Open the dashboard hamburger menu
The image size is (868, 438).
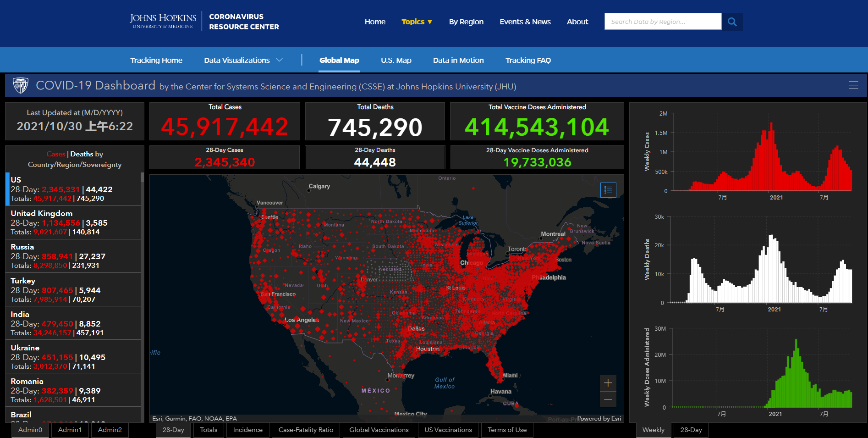tap(853, 85)
